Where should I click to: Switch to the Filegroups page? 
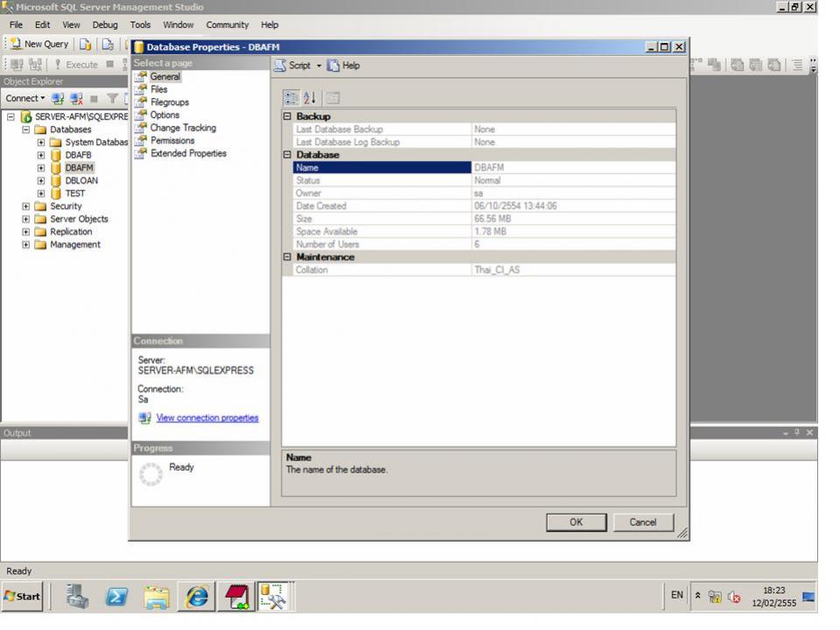point(169,102)
